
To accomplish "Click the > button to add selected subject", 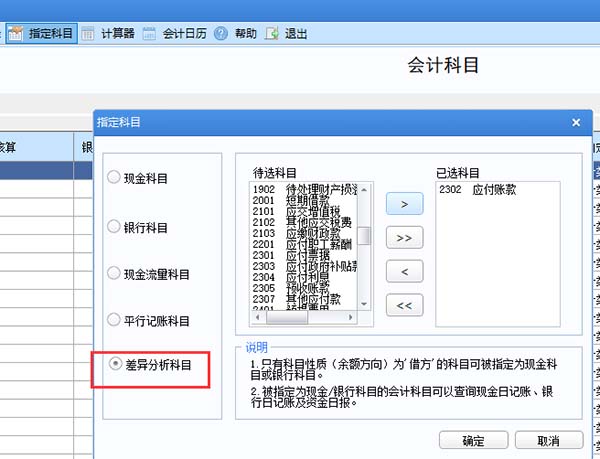I will (404, 204).
